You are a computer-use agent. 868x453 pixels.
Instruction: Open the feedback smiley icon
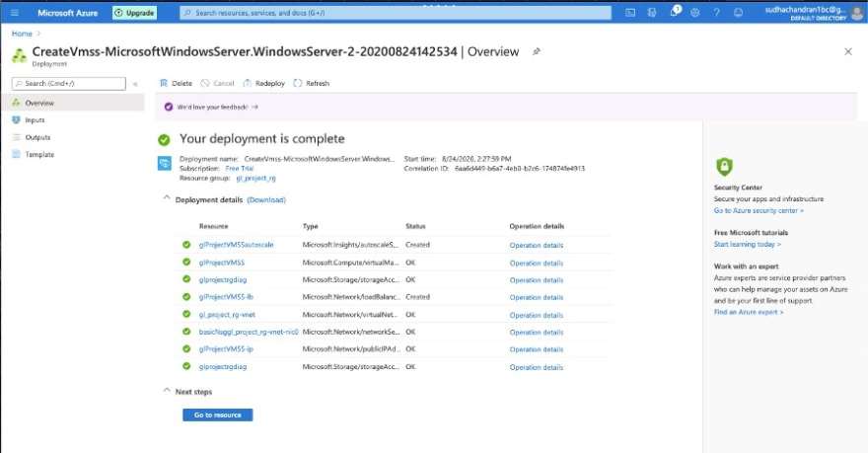point(738,12)
